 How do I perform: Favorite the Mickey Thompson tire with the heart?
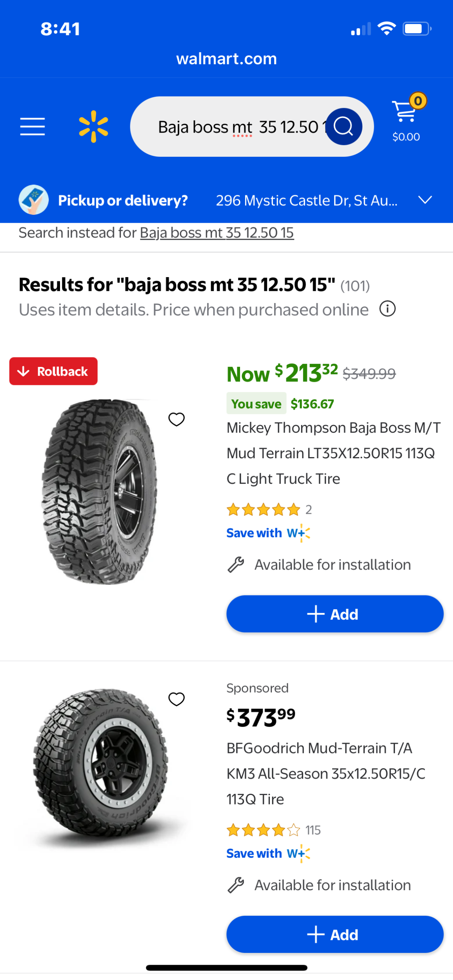pos(176,419)
